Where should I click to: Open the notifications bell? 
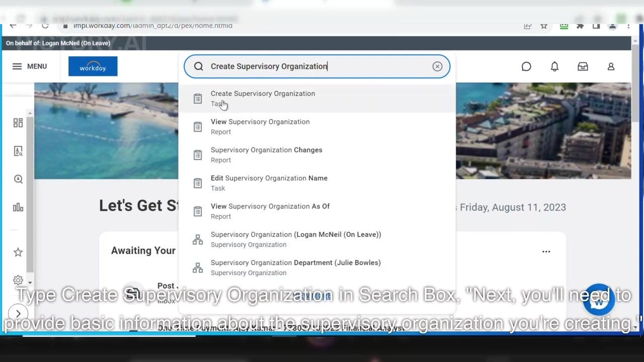(554, 66)
